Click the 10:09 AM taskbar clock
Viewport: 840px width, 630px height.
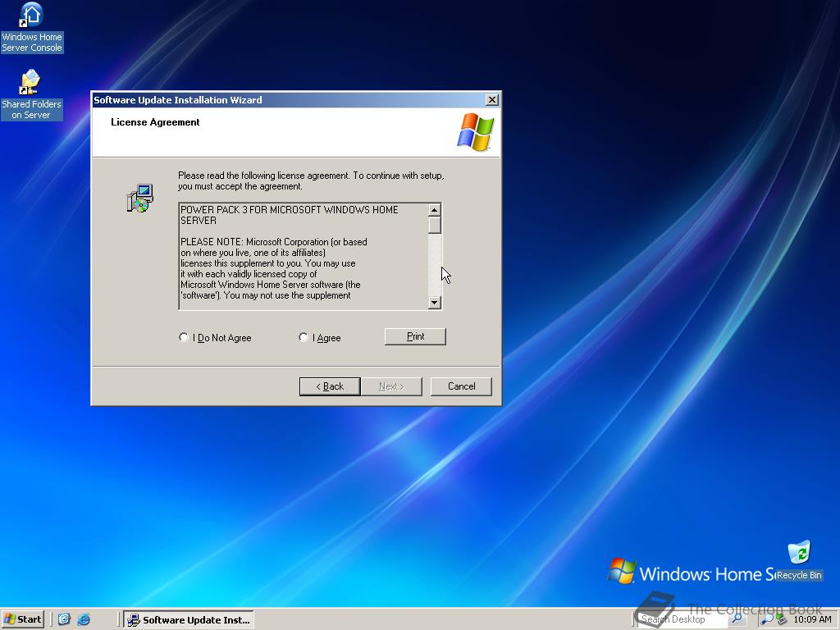812,619
